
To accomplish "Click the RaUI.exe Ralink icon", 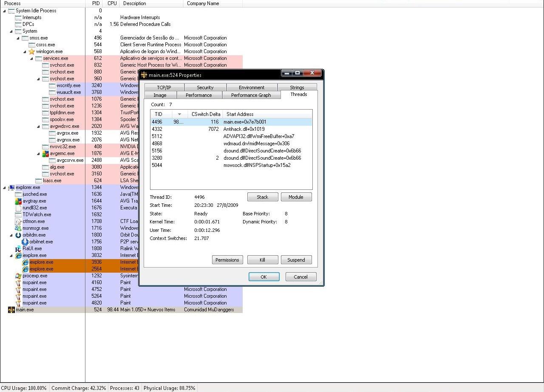I will click(18, 248).
